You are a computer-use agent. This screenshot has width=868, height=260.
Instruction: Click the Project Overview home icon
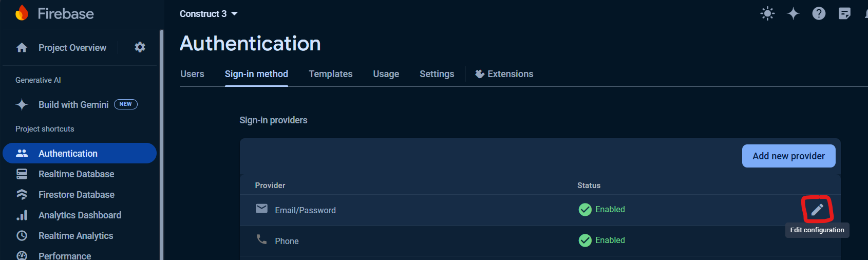click(x=22, y=48)
